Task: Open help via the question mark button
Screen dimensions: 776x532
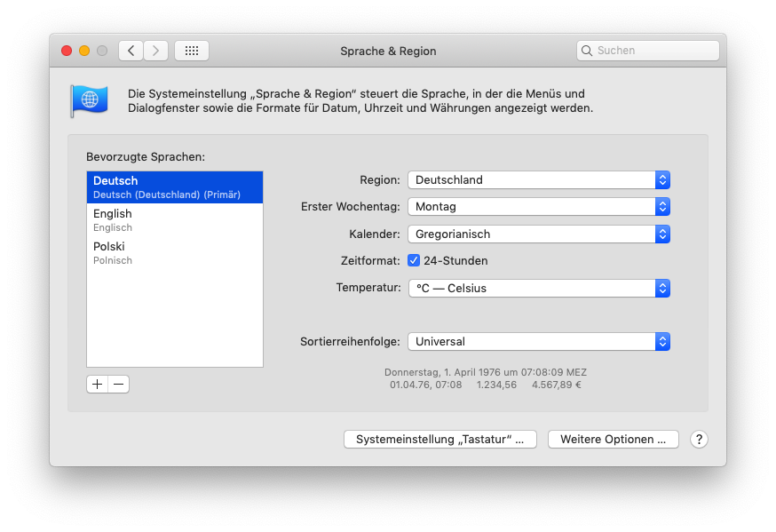Action: [699, 439]
